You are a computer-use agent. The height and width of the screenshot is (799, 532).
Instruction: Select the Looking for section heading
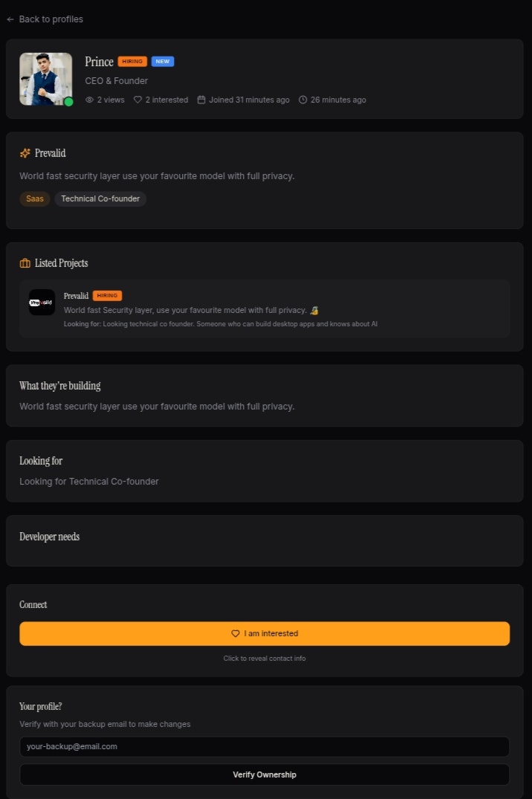coord(40,461)
